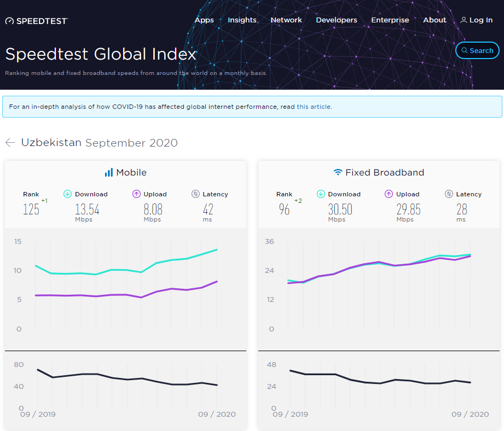The image size is (504, 431).
Task: Click the Mobile rank change '+1'
Action: (44, 201)
